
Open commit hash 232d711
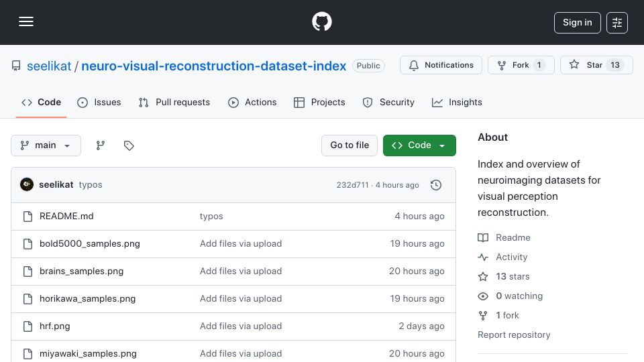pos(352,185)
